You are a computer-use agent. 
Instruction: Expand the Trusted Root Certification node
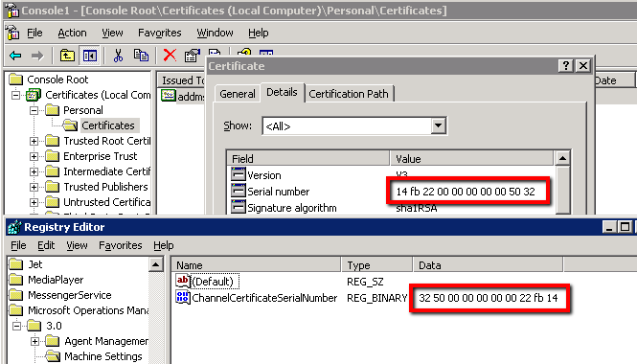pos(34,142)
